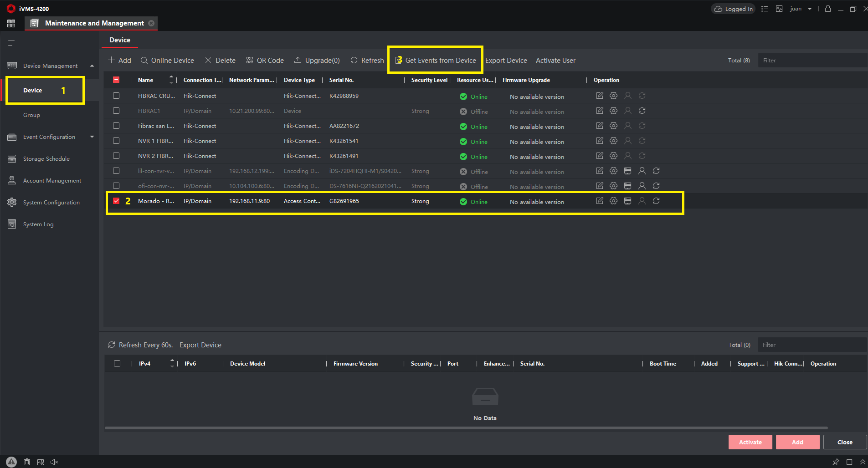Click the alarm icon in bottom status bar
This screenshot has width=868, height=468.
[11, 462]
